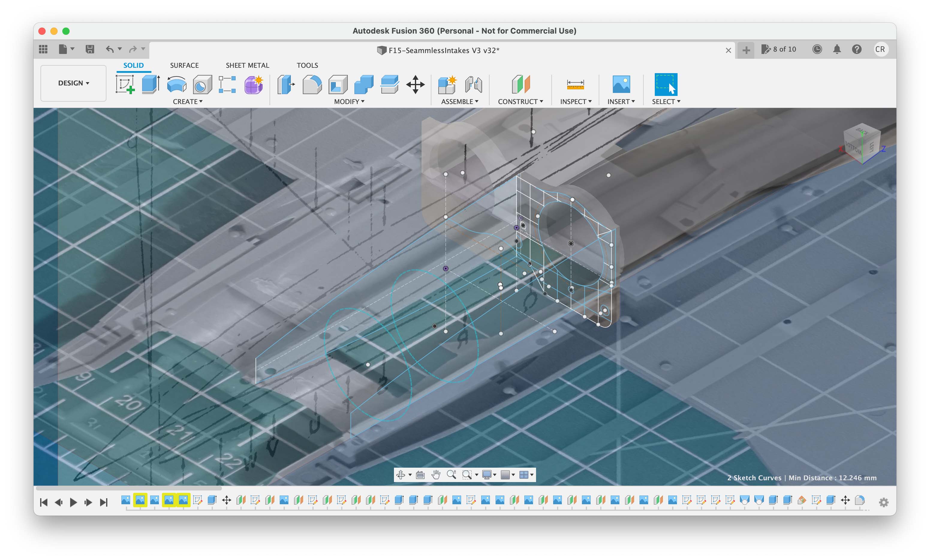Select the Pan hand tool
930x560 pixels.
[436, 475]
